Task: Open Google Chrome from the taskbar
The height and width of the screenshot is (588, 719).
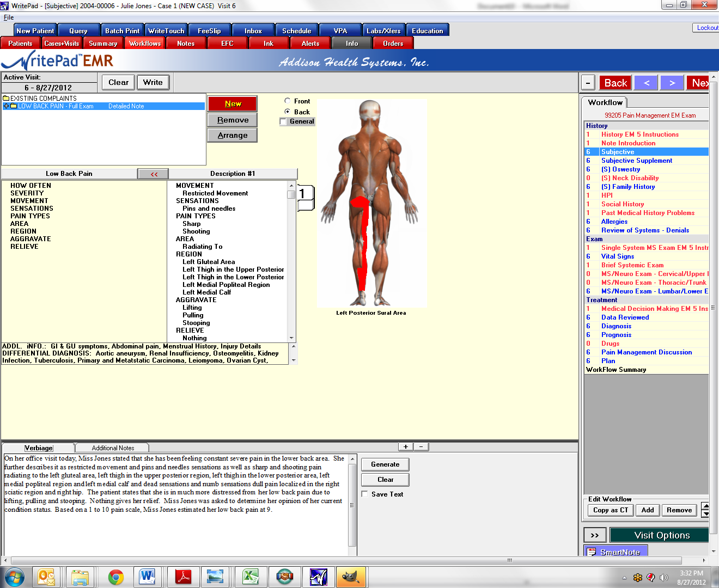Action: point(115,577)
